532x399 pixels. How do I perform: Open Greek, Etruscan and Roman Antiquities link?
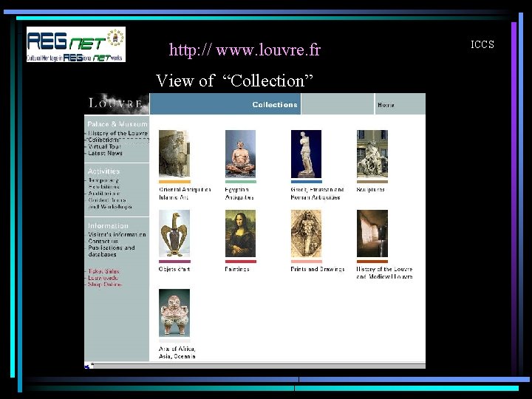tap(317, 194)
